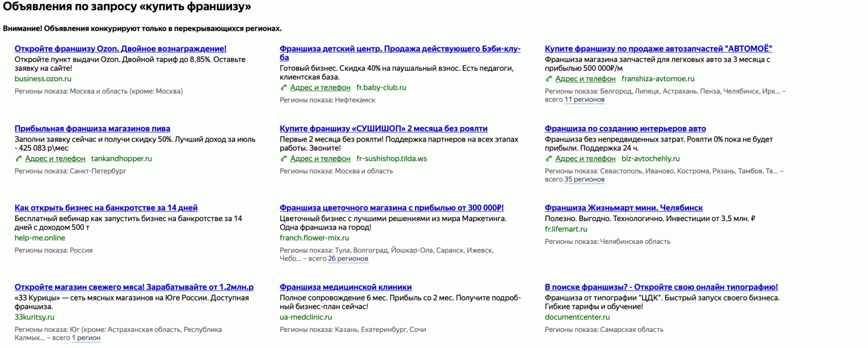Click warning text 'Внимание! Объявления конкурируют'

coord(142,28)
